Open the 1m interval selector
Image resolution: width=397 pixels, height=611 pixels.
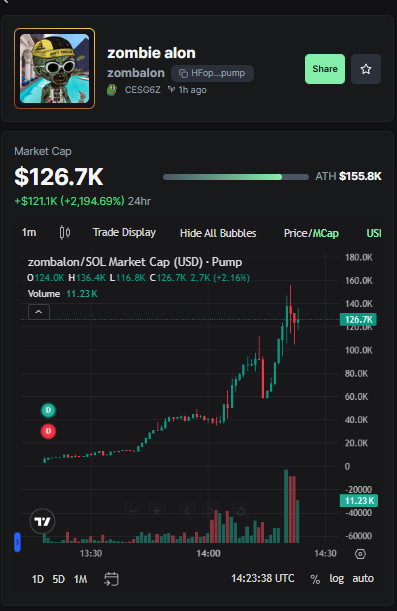[x=29, y=233]
